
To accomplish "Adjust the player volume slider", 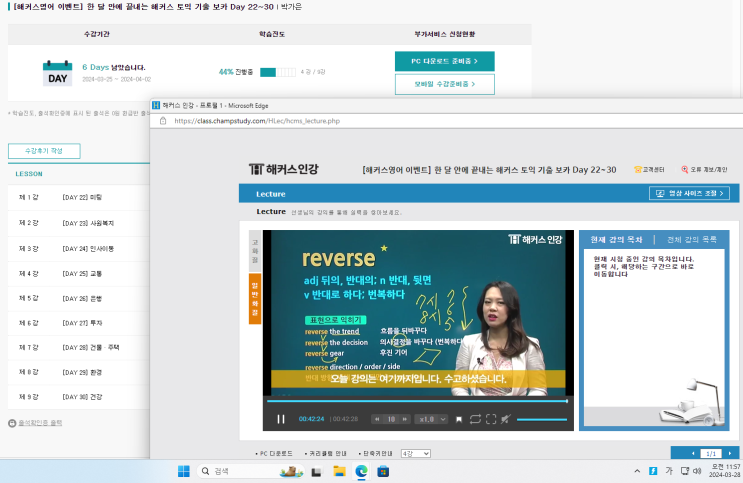I will 542,419.
